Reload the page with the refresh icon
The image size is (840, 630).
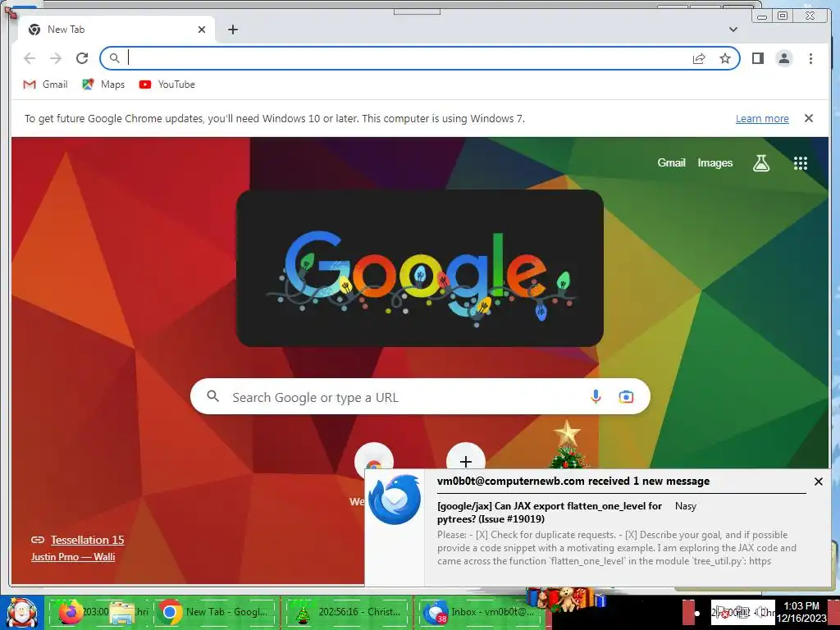tap(82, 58)
